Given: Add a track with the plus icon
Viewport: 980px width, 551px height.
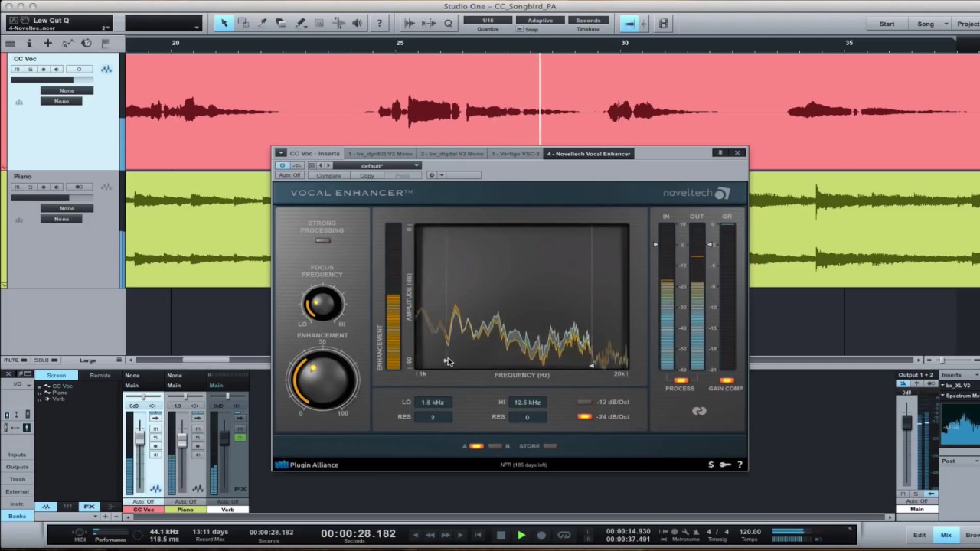Looking at the screenshot, I should pos(47,44).
